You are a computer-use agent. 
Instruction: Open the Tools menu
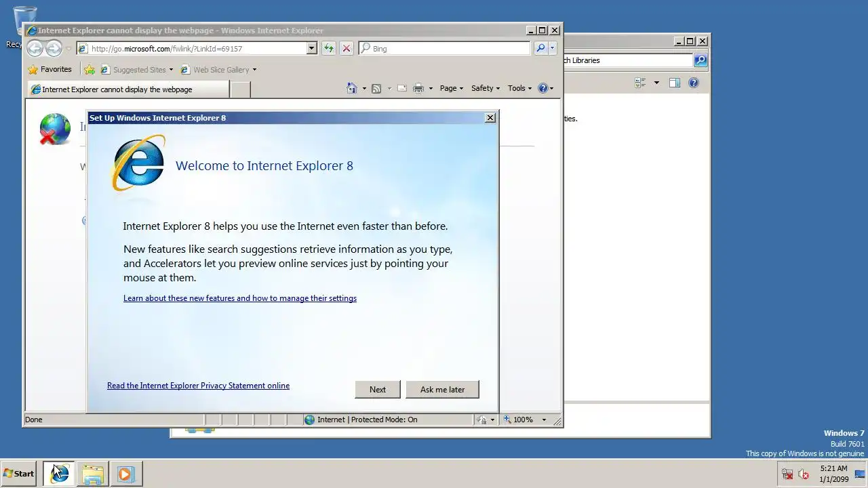coord(519,88)
